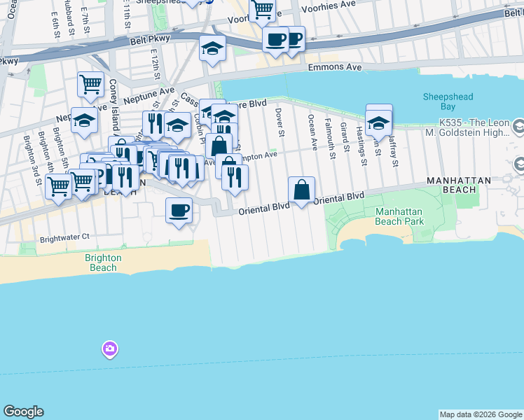
Task: Click the Hastings St street label
Action: (x=361, y=146)
